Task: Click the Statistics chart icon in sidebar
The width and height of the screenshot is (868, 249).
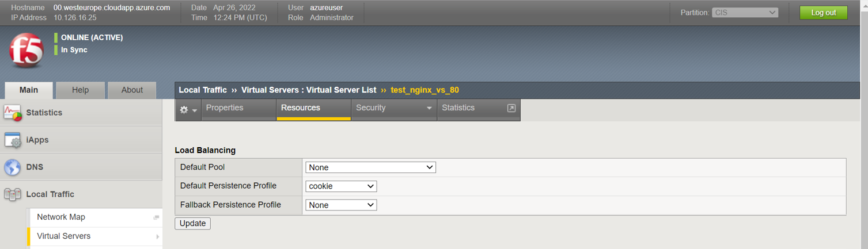Action: [x=13, y=113]
